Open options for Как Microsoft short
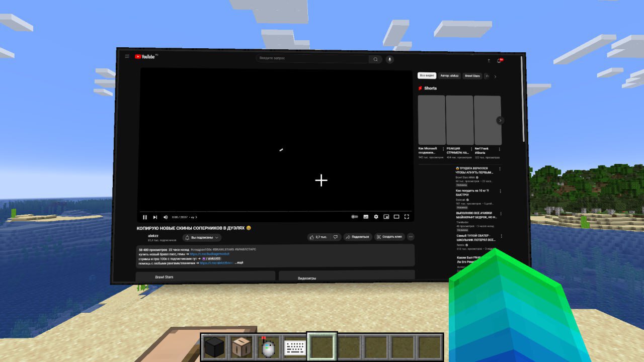Image resolution: width=644 pixels, height=362 pixels. click(x=443, y=149)
